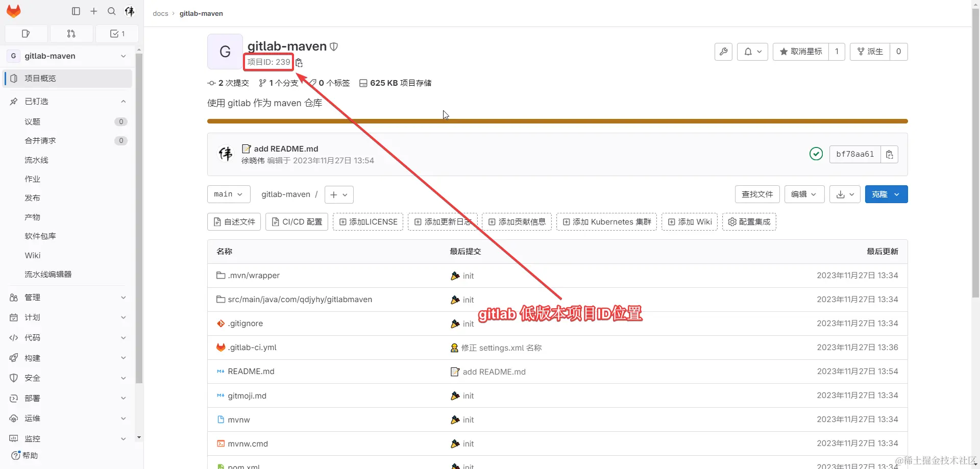Click the language statistics bar
This screenshot has width=980, height=469.
point(556,121)
